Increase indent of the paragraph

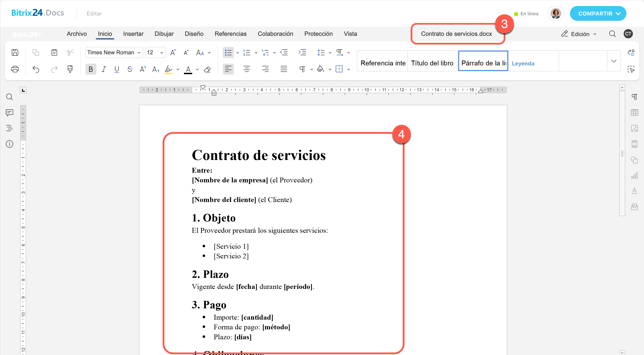tap(302, 52)
